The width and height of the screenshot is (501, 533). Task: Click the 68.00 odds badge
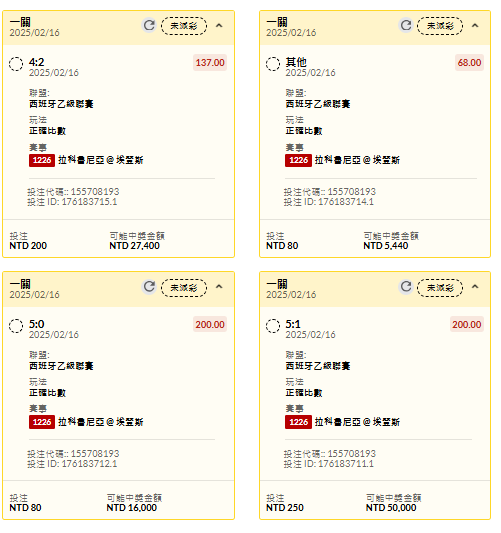coord(469,63)
